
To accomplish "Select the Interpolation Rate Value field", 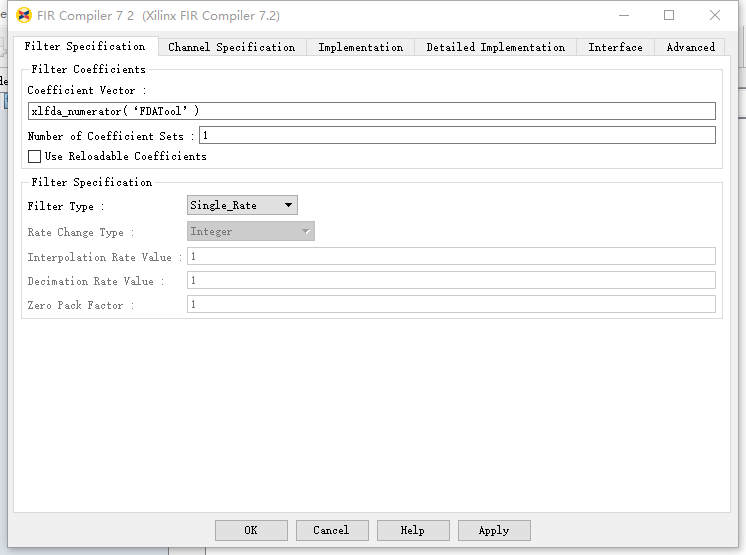I will click(451, 256).
